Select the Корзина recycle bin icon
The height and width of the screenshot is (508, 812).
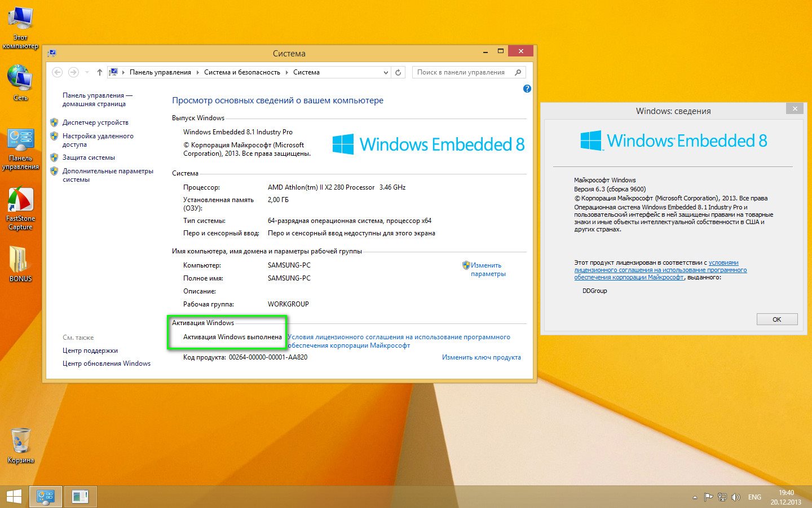pyautogui.click(x=20, y=445)
